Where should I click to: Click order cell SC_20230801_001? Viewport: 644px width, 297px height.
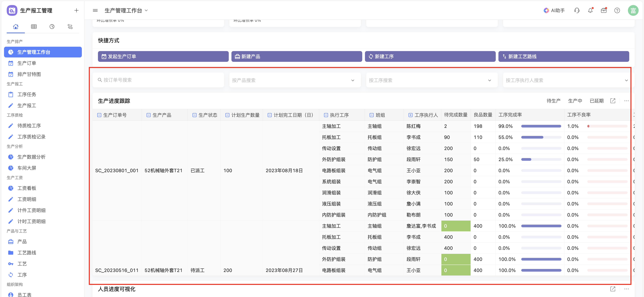point(117,171)
